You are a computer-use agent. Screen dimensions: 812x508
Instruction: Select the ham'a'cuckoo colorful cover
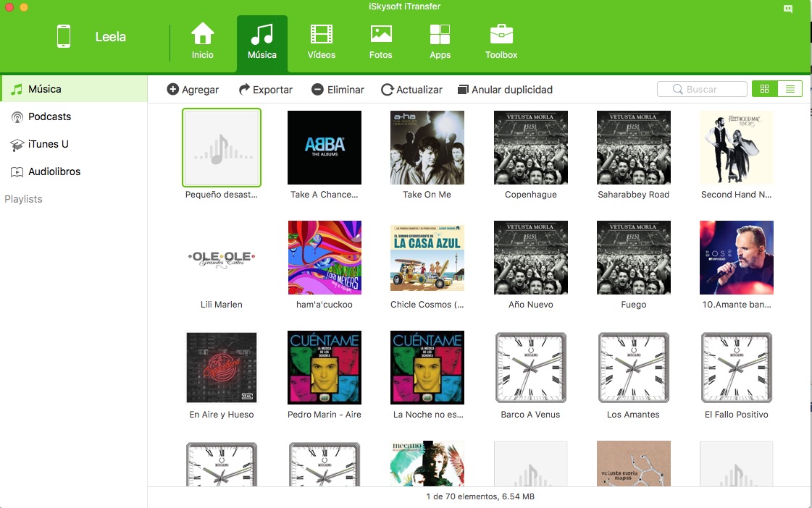325,258
